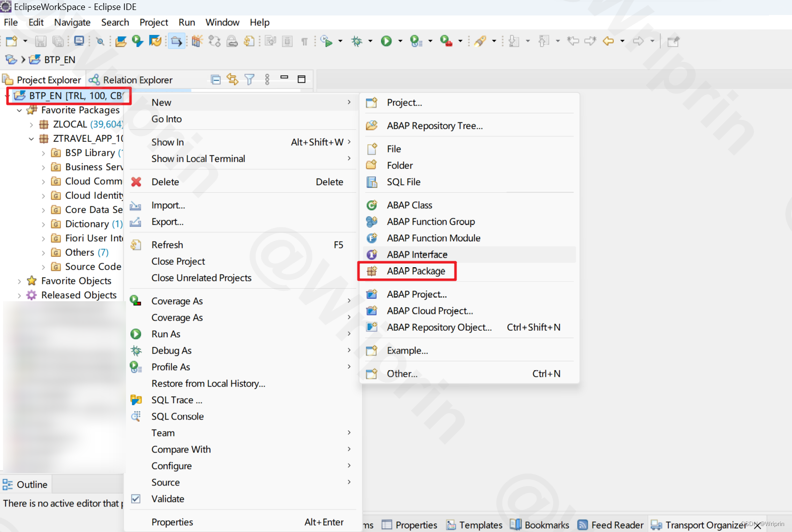
Task: Expand the Released Objects node
Action: pyautogui.click(x=19, y=295)
